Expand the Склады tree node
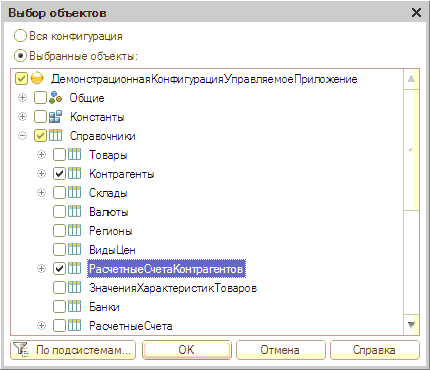The height and width of the screenshot is (370, 430). coord(41,193)
